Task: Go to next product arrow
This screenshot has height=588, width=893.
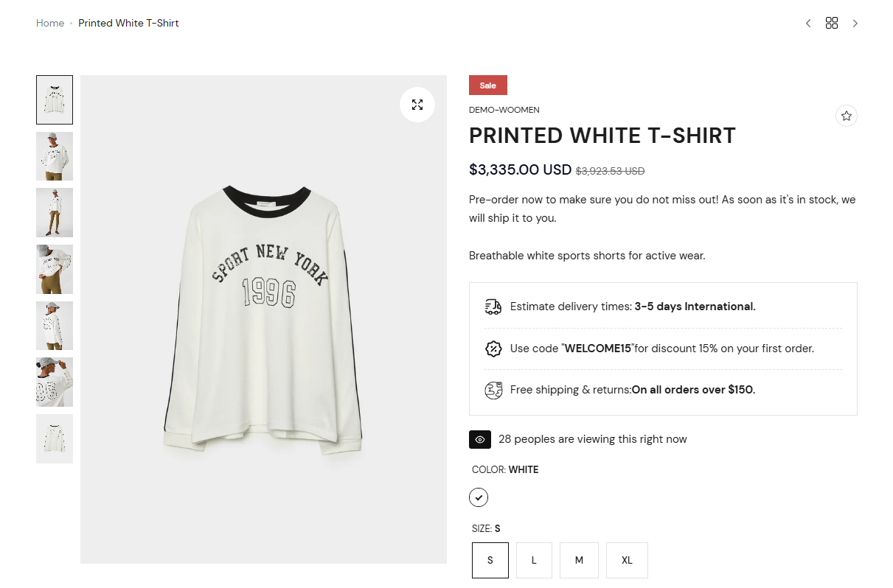Action: [855, 23]
